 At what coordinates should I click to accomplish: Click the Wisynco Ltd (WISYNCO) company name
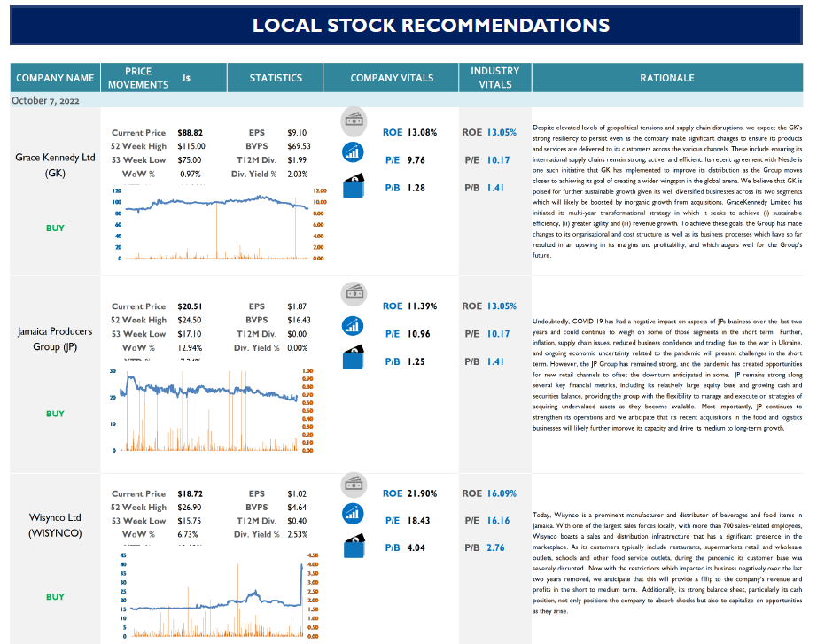(x=55, y=525)
